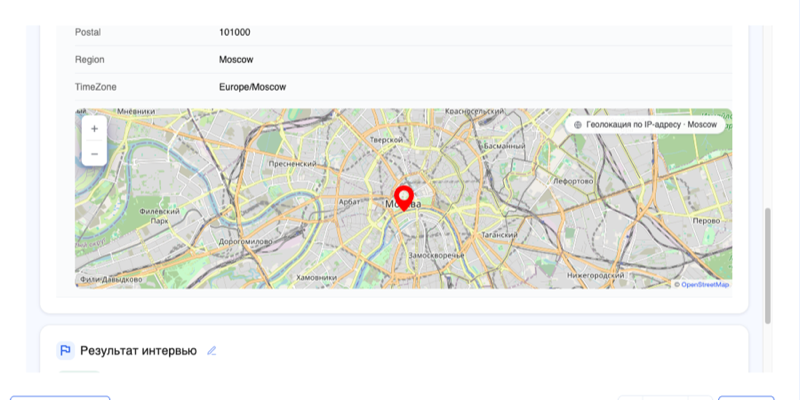Zoom in the map with plus button
Viewport: 800px width, 400px height.
(94, 129)
